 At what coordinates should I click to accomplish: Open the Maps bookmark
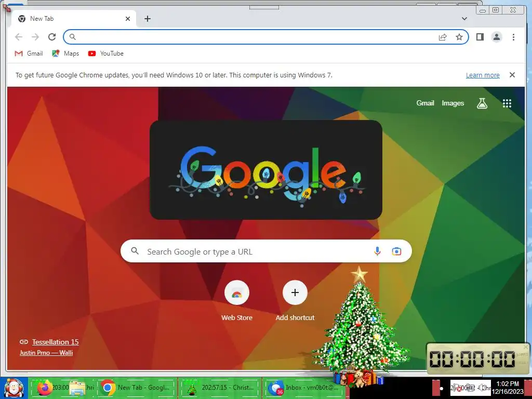(65, 54)
